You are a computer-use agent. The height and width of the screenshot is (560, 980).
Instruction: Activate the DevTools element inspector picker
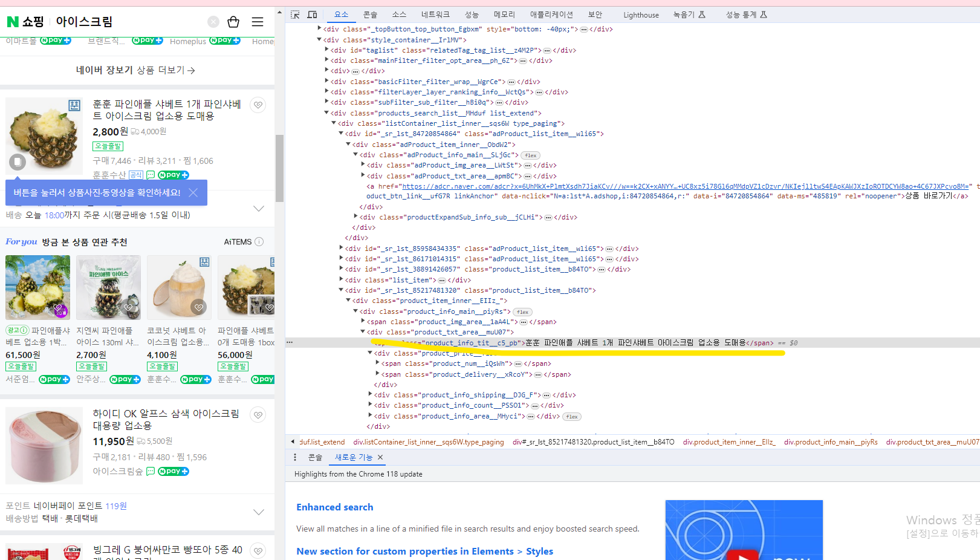coord(295,15)
